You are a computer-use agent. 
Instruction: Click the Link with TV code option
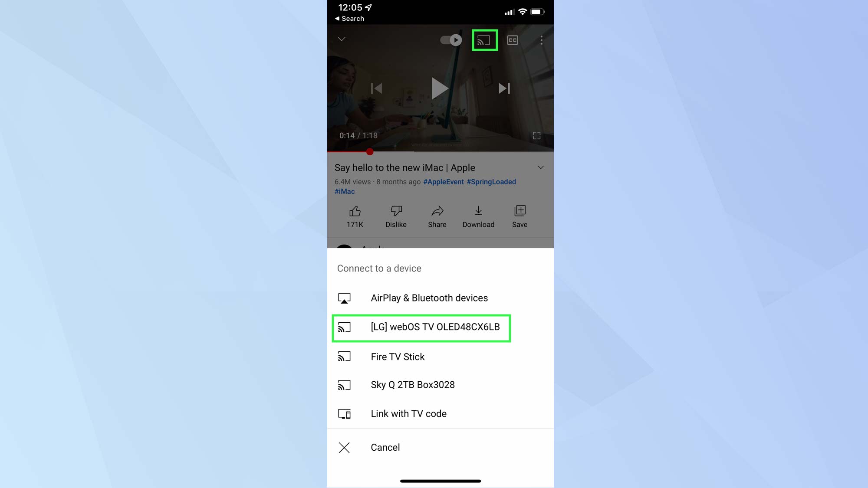[x=408, y=413]
